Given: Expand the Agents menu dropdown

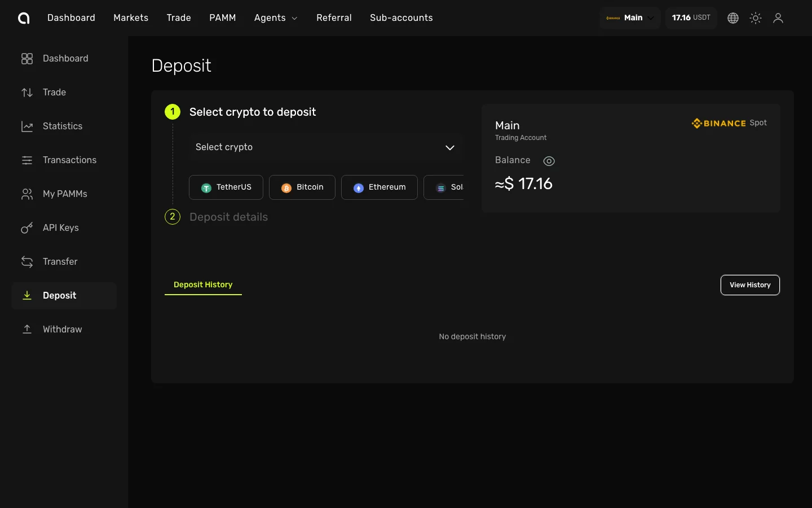Looking at the screenshot, I should (x=276, y=18).
